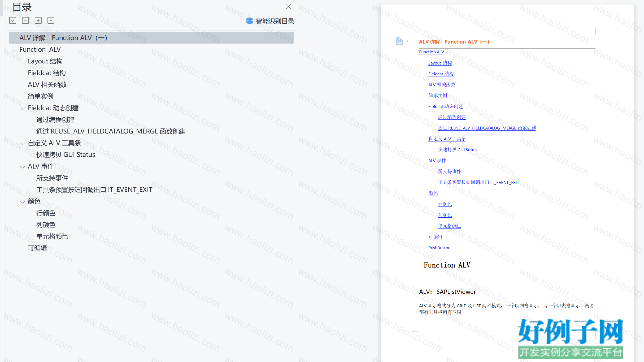This screenshot has width=644, height=362.
Task: Go to 列颜色 in the outline
Action: click(x=46, y=225)
